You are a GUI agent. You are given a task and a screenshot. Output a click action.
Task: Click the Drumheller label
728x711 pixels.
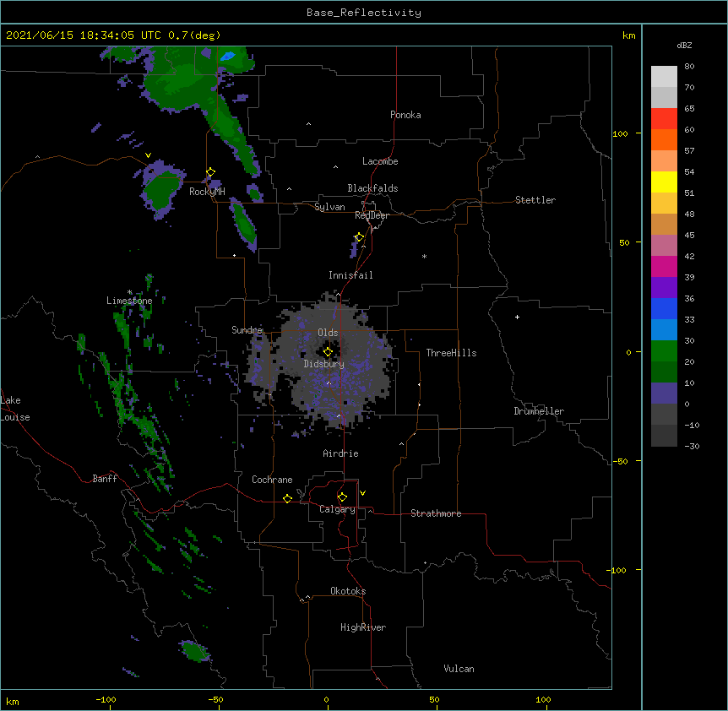(x=539, y=411)
